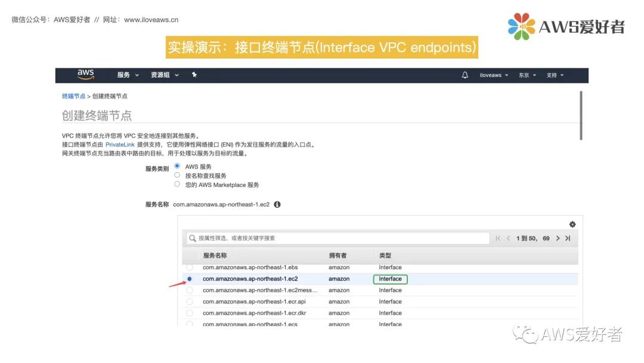Open the 支持 support dropdown

(x=555, y=75)
